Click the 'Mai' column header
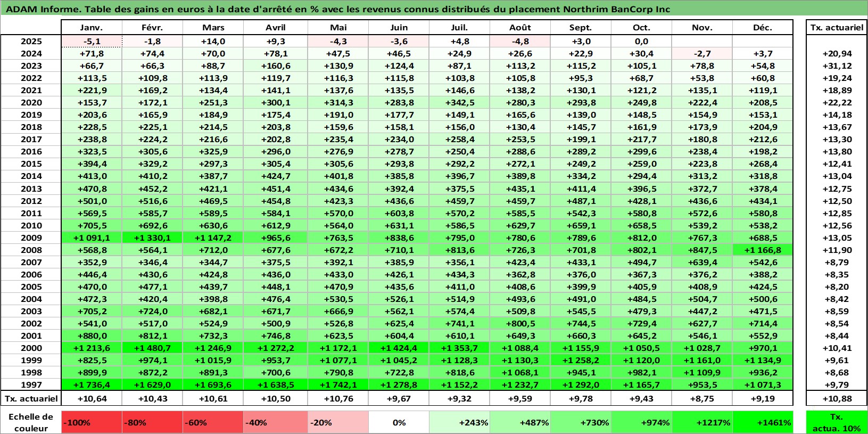The height and width of the screenshot is (434, 868). tap(338, 28)
